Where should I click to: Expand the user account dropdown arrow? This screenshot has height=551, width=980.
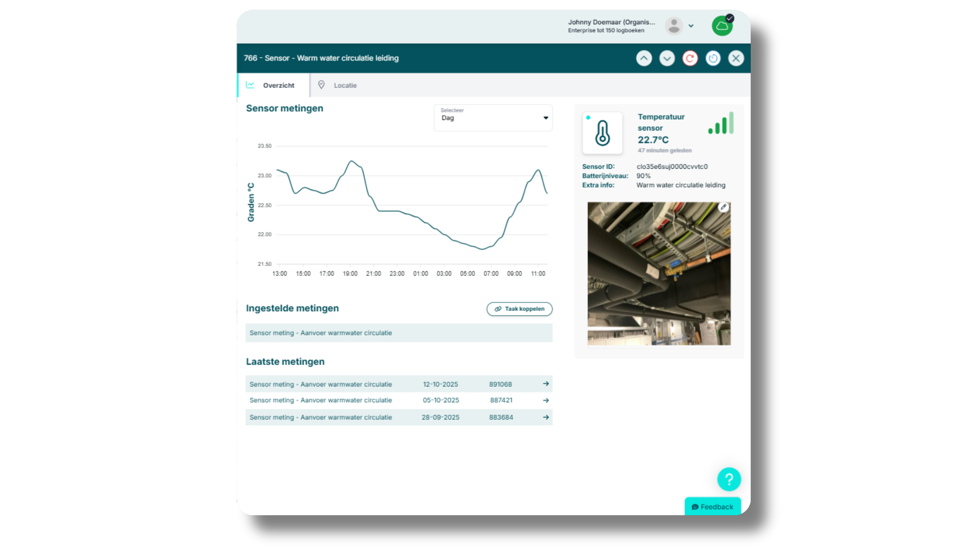tap(691, 26)
